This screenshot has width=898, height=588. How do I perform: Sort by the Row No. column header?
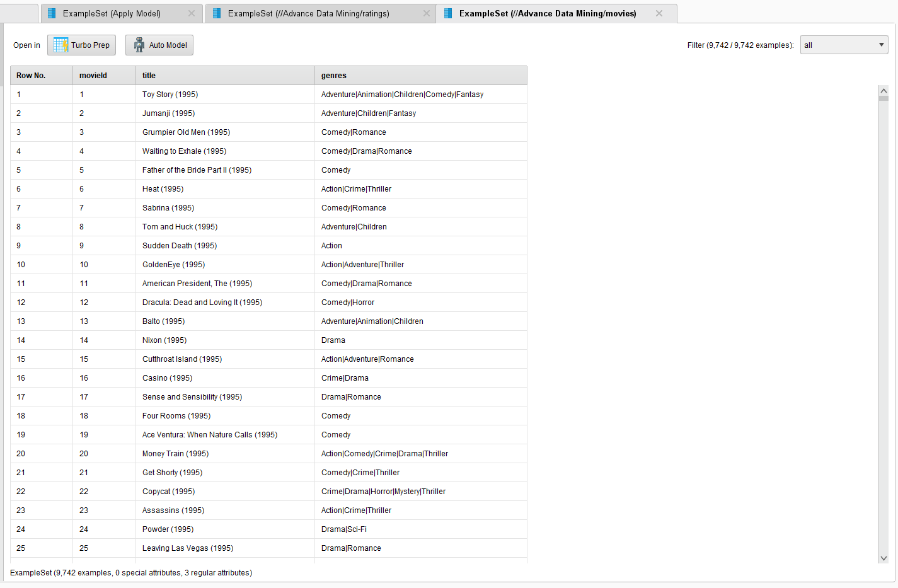[42, 76]
